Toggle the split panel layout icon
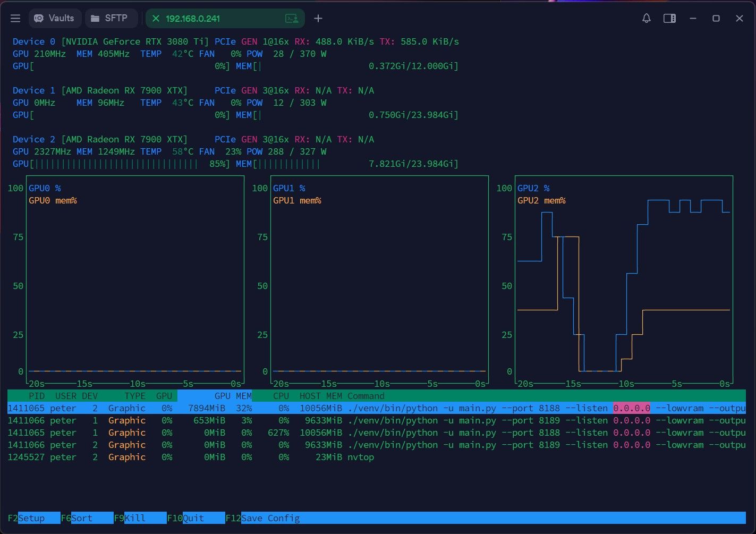 (669, 18)
